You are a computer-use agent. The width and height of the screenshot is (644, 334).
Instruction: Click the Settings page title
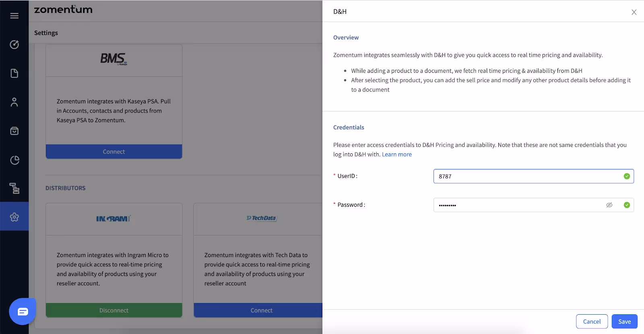pyautogui.click(x=46, y=33)
